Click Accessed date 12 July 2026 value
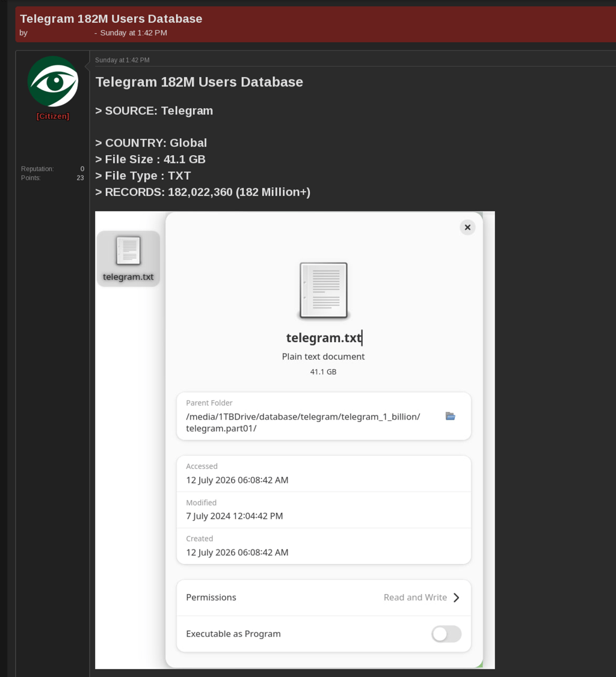This screenshot has width=616, height=677. 237,480
